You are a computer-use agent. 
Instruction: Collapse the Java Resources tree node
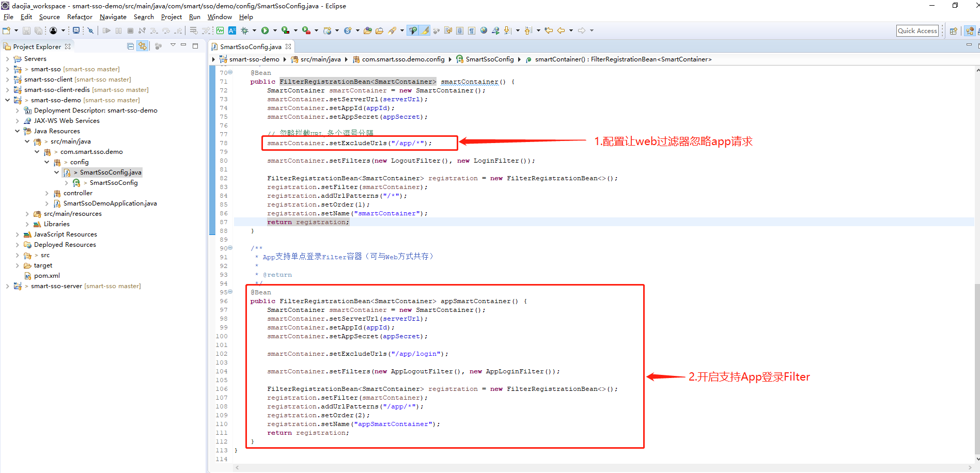click(17, 131)
